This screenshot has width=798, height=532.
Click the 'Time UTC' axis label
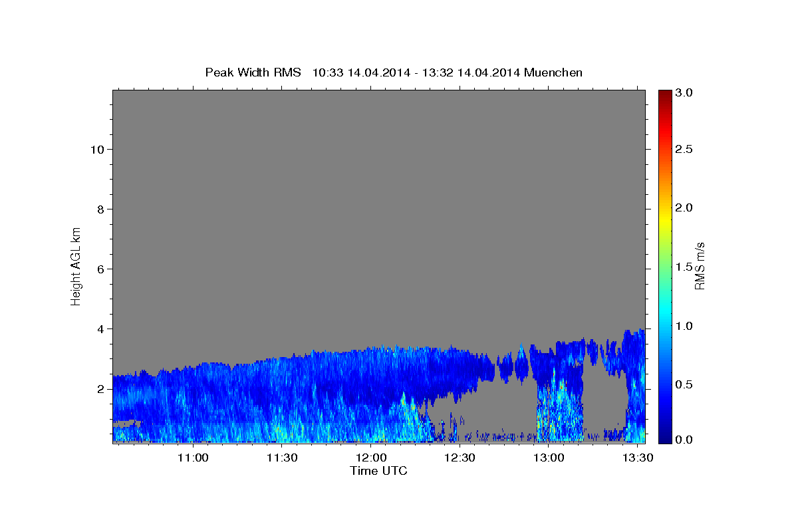[x=378, y=471]
